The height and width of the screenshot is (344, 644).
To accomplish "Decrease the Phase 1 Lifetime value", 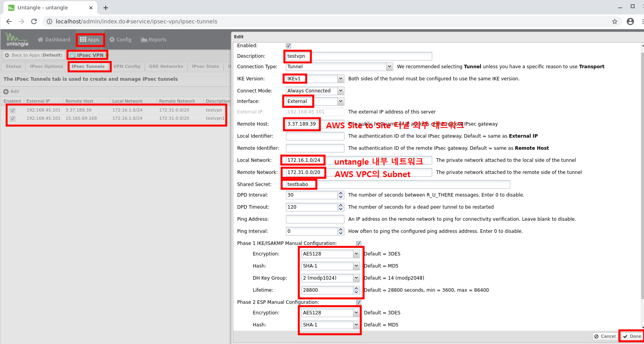I will 357,293.
